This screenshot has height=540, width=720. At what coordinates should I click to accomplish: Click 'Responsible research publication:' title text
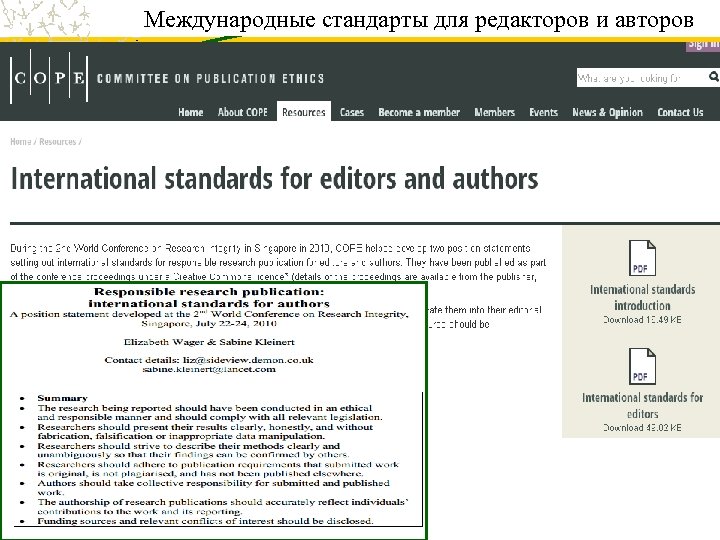(x=209, y=292)
